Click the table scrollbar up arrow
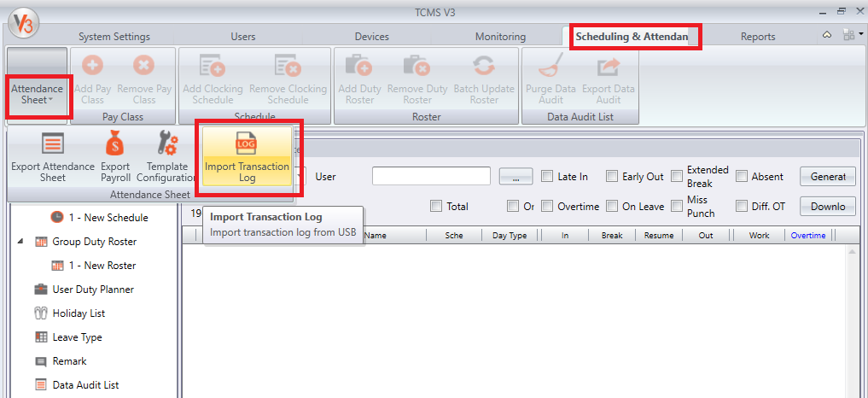The width and height of the screenshot is (868, 398). pos(852,251)
